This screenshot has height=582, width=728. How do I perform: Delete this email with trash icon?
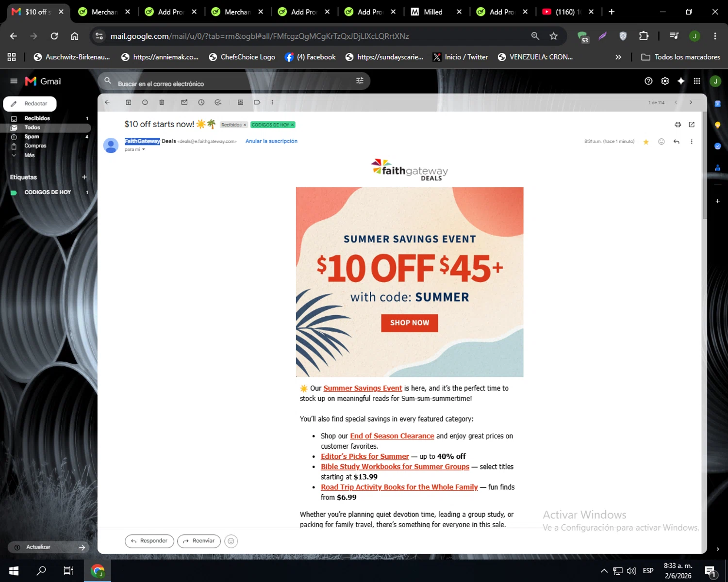(x=162, y=102)
